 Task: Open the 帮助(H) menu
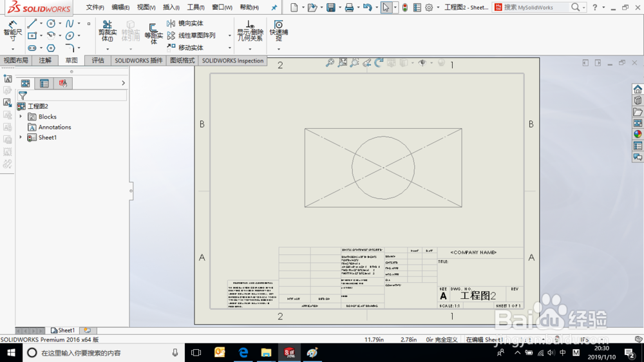249,7
